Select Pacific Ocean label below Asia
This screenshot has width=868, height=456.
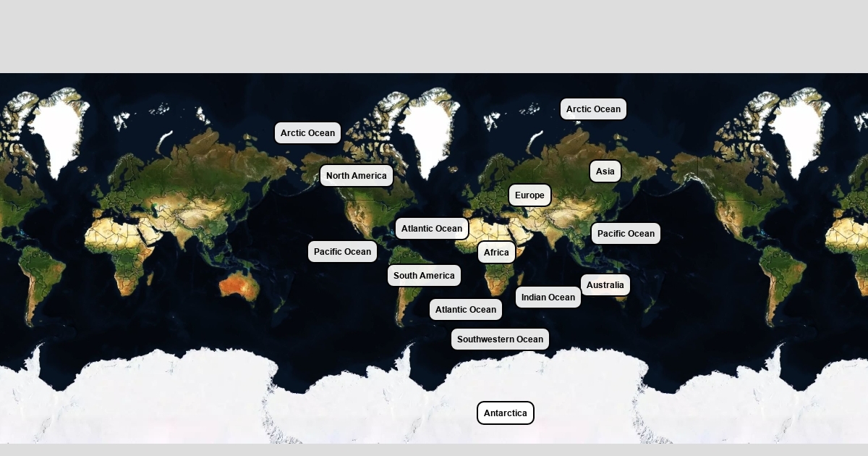[626, 234]
